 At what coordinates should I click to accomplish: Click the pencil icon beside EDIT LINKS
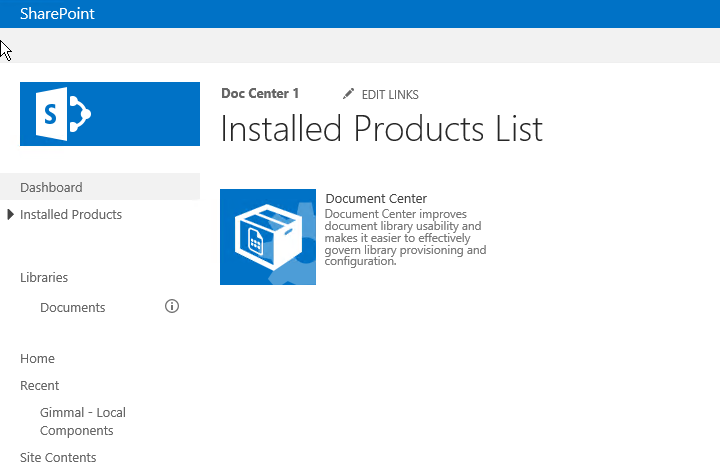pyautogui.click(x=348, y=94)
